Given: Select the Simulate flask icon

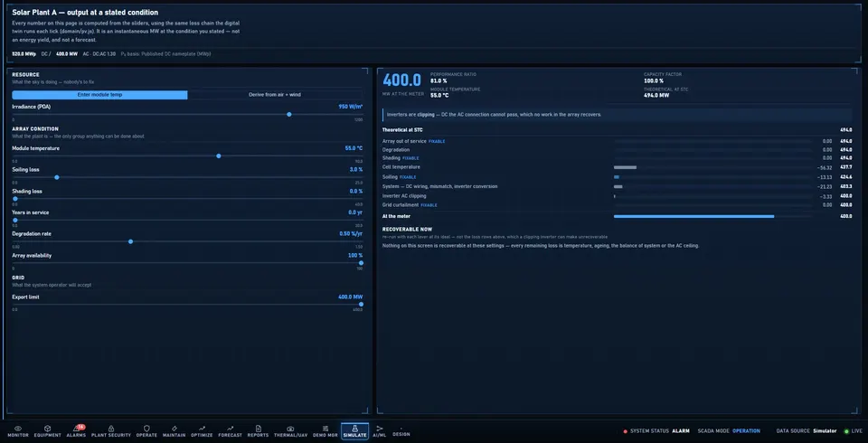Looking at the screenshot, I should (354, 429).
